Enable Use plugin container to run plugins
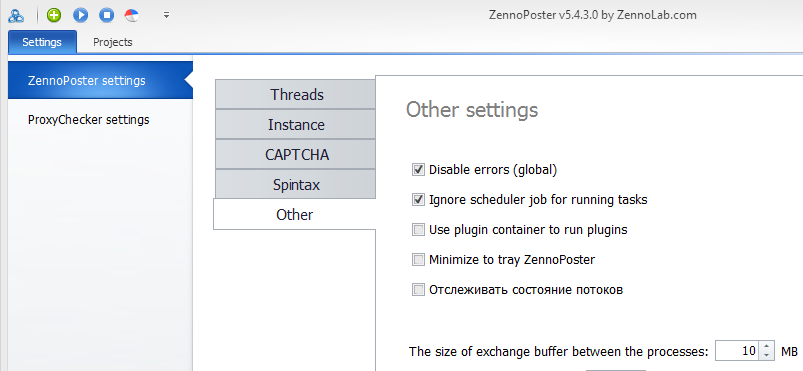The width and height of the screenshot is (803, 371). pyautogui.click(x=418, y=230)
